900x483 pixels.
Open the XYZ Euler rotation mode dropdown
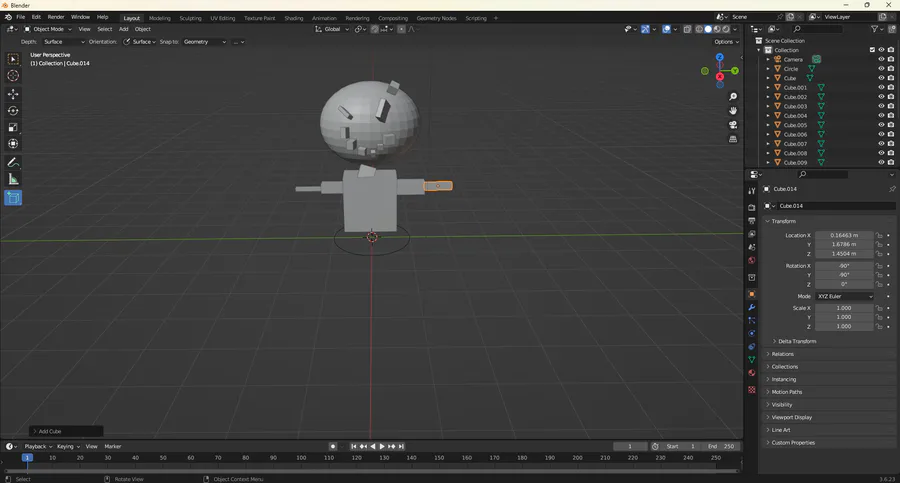[844, 296]
